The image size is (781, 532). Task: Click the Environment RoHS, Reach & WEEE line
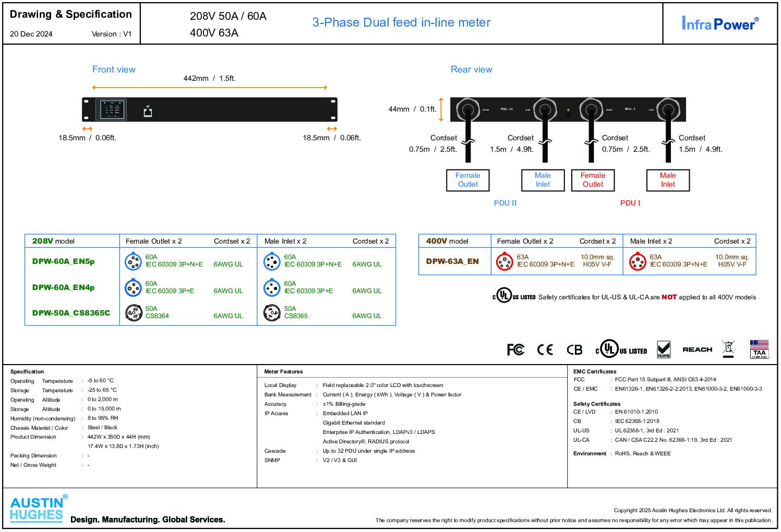pos(622,453)
